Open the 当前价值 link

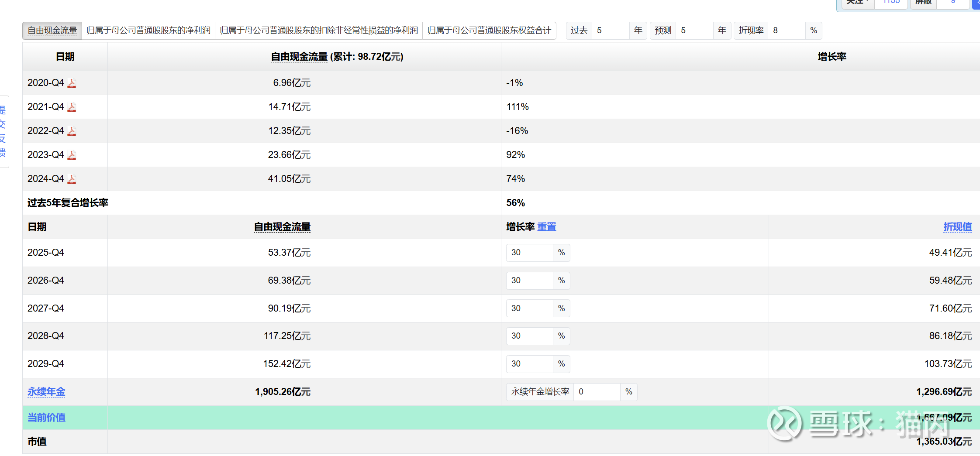[x=46, y=418]
